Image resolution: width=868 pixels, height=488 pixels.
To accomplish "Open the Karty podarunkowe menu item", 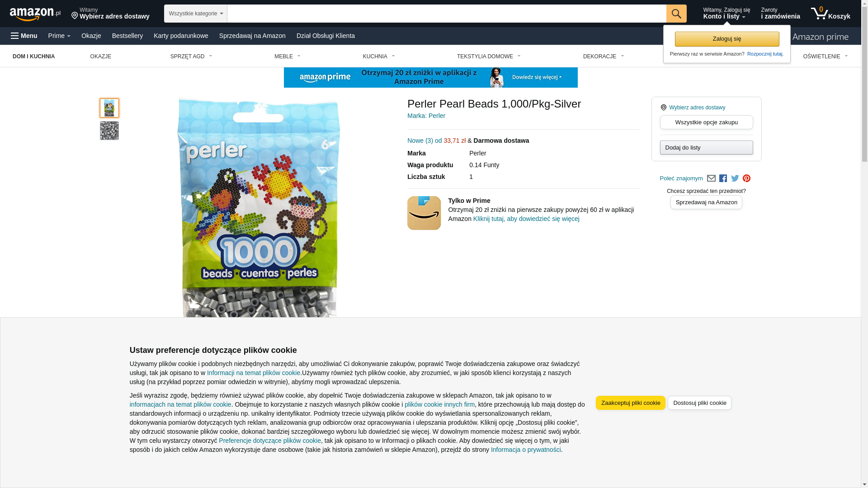I will pyautogui.click(x=181, y=36).
